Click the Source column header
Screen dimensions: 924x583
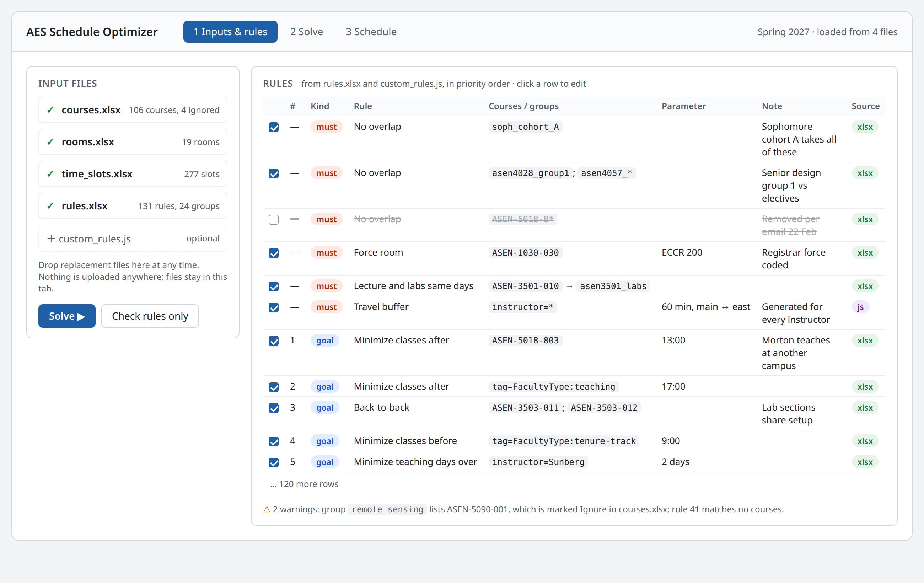(865, 106)
